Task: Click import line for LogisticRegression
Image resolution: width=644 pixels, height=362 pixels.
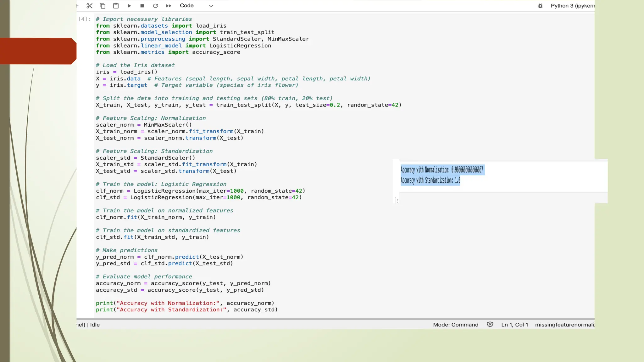Action: coord(183,46)
